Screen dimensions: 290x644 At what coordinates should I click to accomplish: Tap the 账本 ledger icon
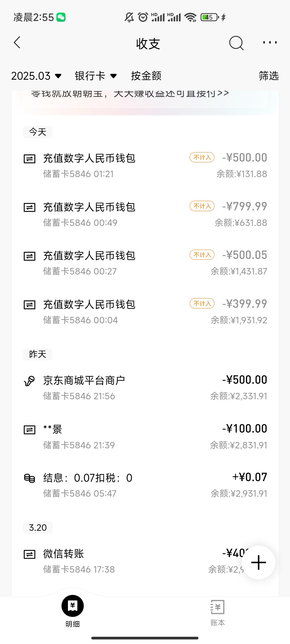click(217, 607)
